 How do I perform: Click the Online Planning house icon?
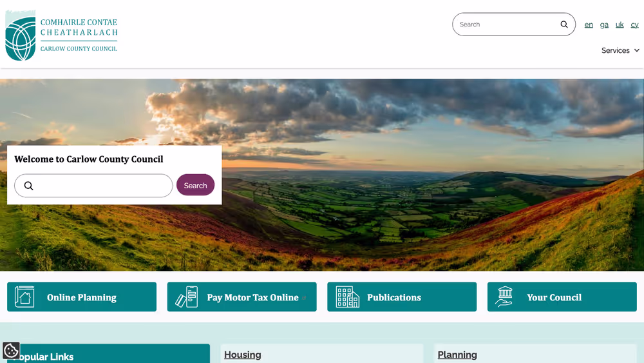point(24,297)
